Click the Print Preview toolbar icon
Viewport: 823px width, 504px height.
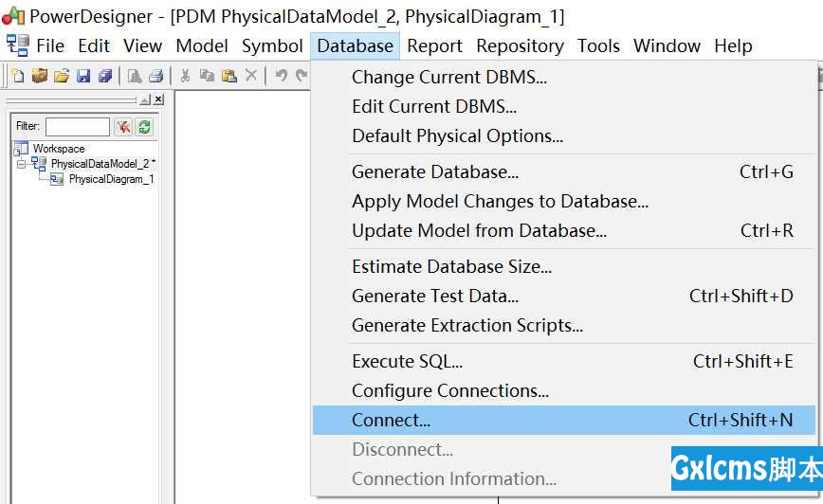coord(135,76)
